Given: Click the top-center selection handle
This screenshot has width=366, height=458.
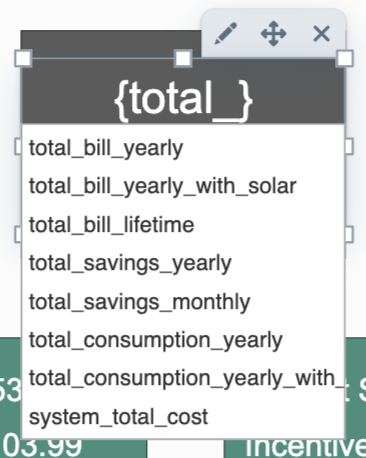Looking at the screenshot, I should click(183, 58).
